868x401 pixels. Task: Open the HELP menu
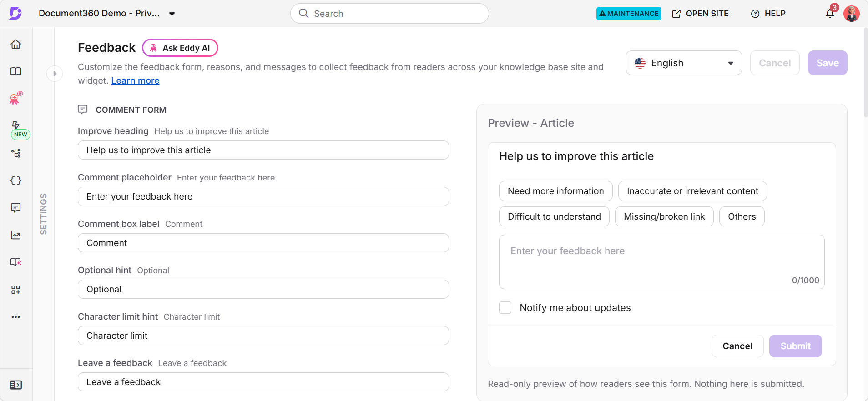tap(768, 14)
